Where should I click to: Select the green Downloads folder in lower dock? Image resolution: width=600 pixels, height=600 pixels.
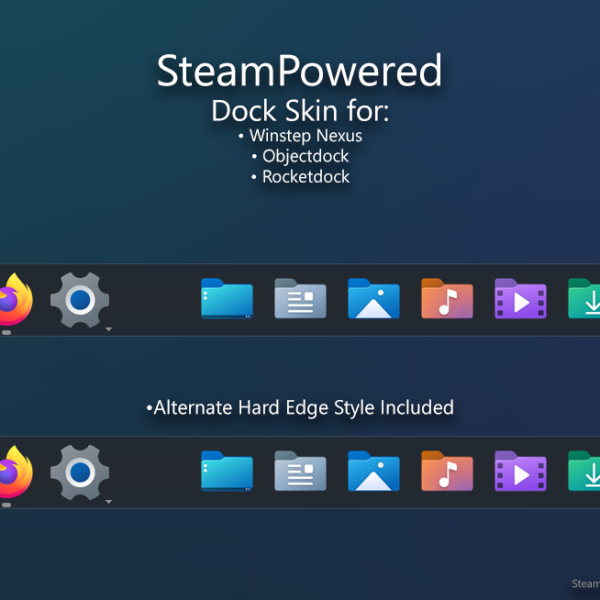tap(584, 471)
